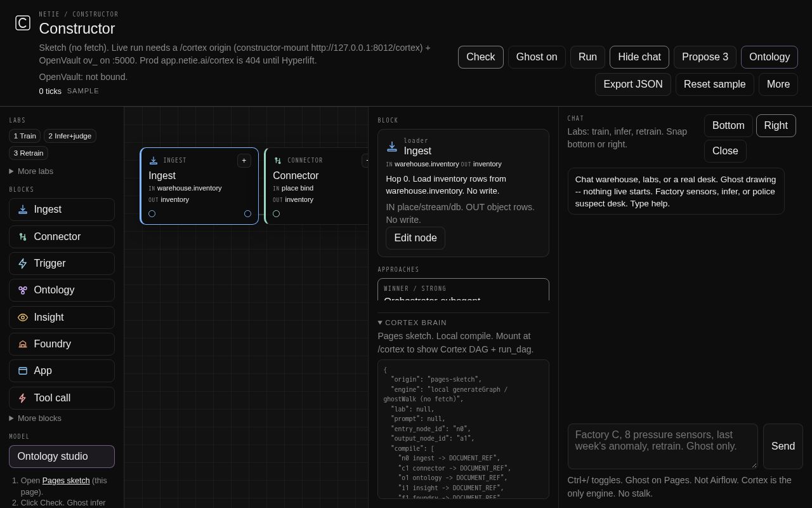This screenshot has width=812, height=508.
Task: Snap chat to Right
Action: [776, 126]
